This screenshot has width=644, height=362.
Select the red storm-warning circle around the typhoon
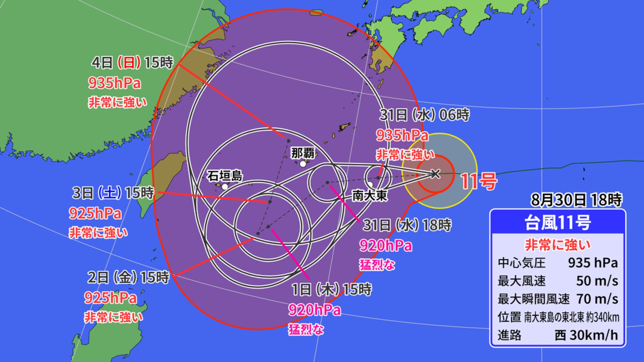point(453,174)
